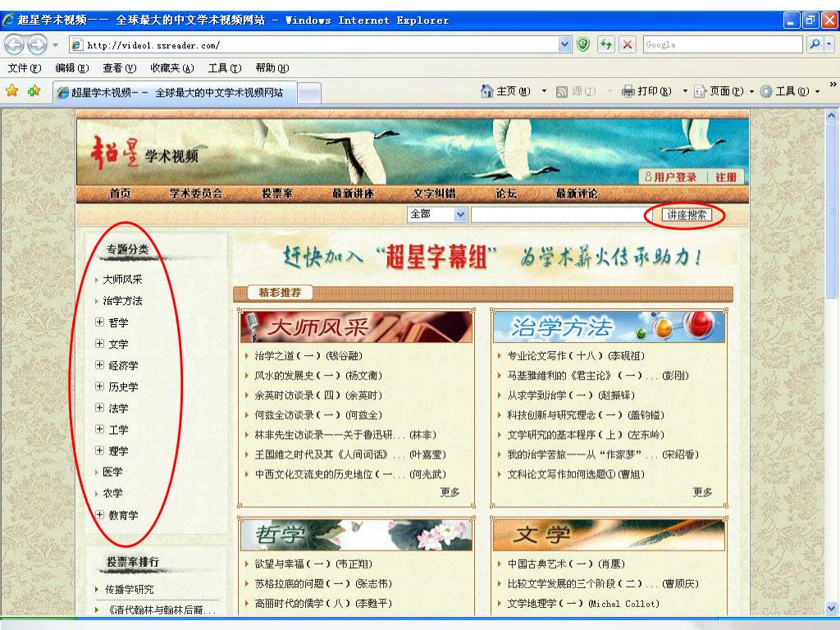This screenshot has height=630, width=840.
Task: Expand the 哲学 category tree node
Action: tap(99, 322)
